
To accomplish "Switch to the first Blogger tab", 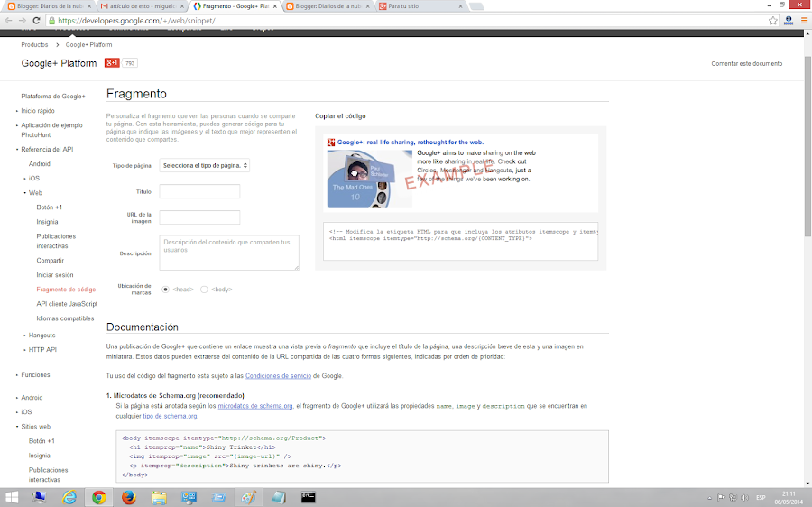I will 50,6.
